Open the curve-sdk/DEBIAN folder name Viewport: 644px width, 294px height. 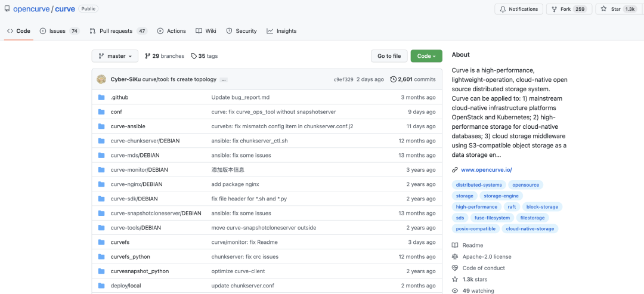(134, 199)
